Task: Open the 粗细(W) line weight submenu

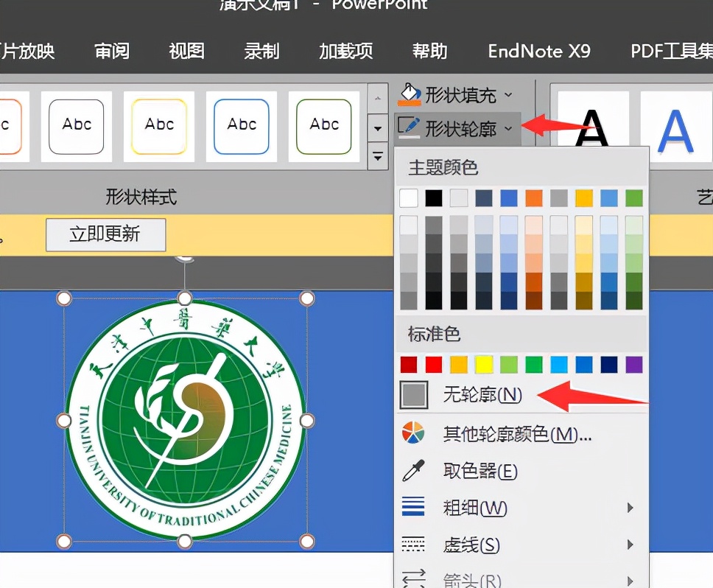Action: [x=521, y=508]
